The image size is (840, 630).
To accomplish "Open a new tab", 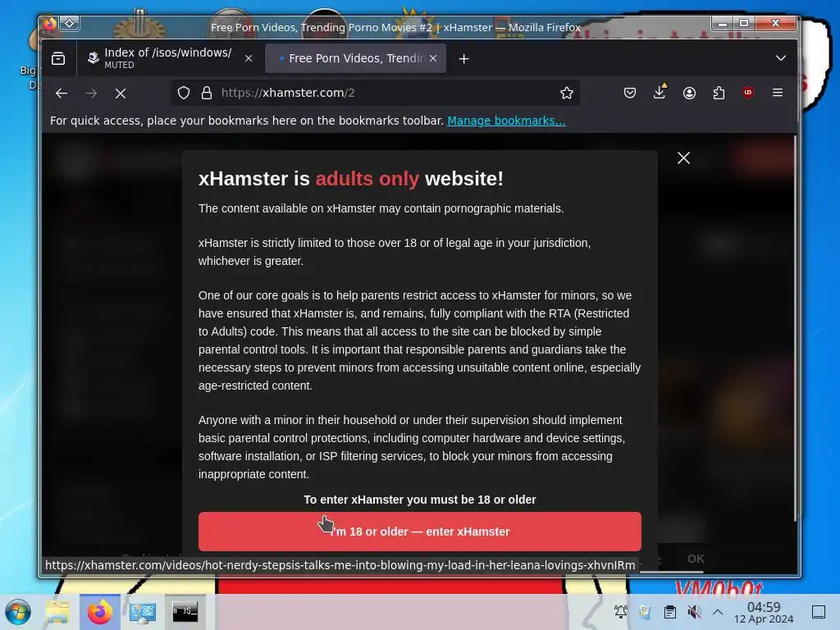I will [x=464, y=59].
